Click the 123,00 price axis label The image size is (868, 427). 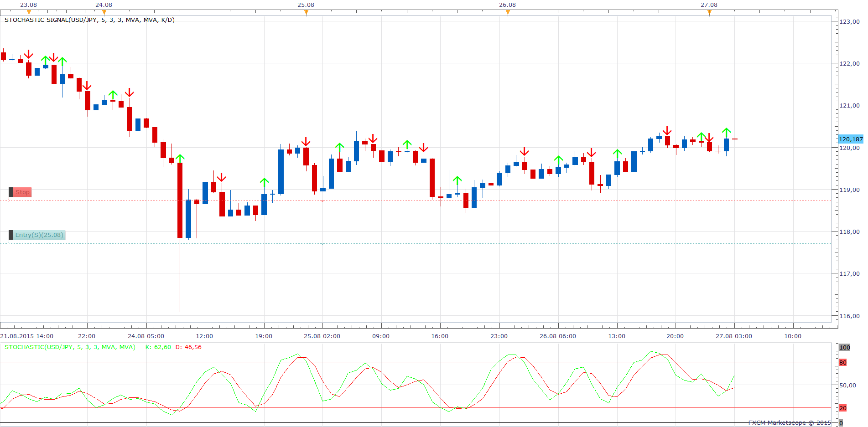pos(849,21)
